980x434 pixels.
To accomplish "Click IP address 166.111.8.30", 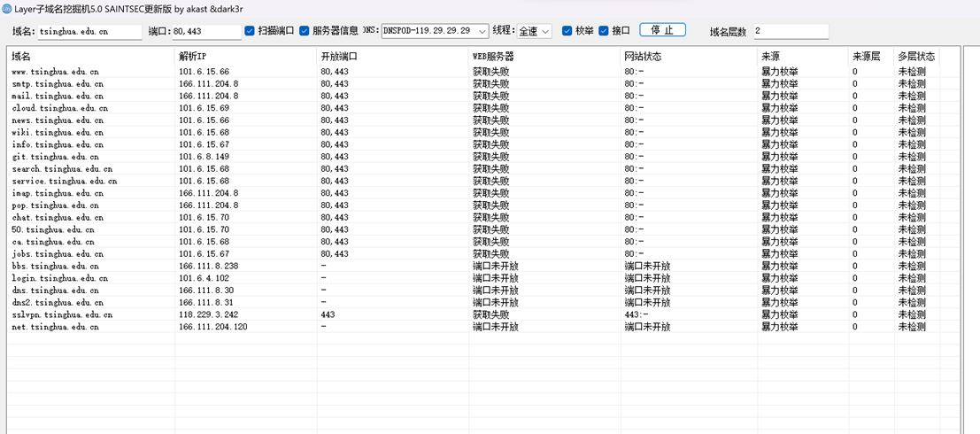I will coord(206,291).
